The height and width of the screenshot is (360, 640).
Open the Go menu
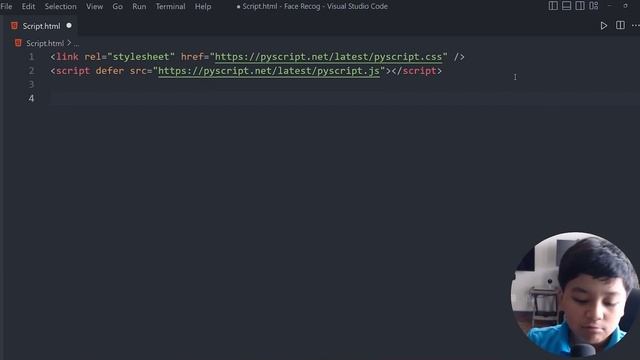(118, 7)
